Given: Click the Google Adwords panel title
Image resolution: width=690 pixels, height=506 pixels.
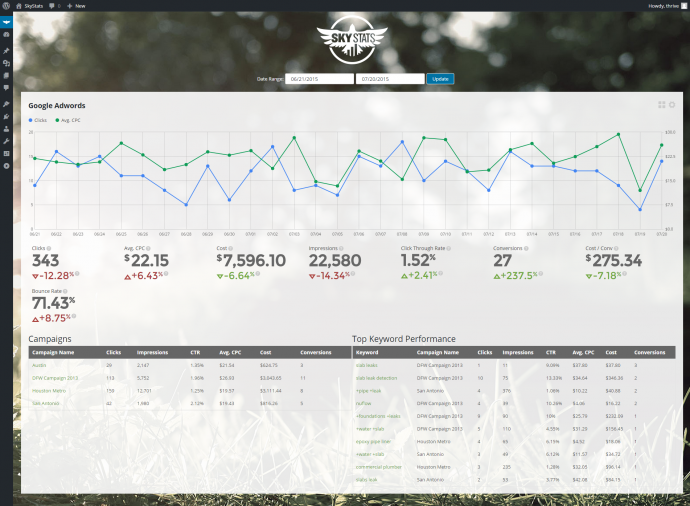Looking at the screenshot, I should 57,106.
